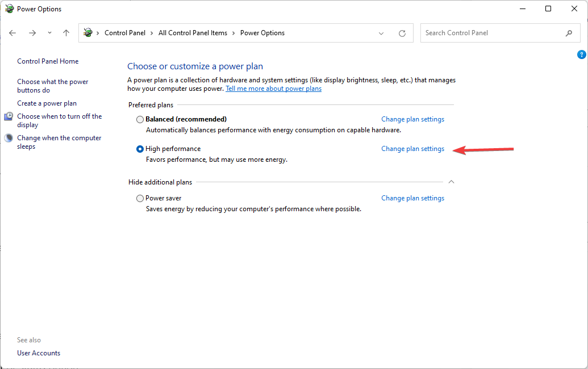Open Tell me more about power plans
This screenshot has width=588, height=369.
273,89
